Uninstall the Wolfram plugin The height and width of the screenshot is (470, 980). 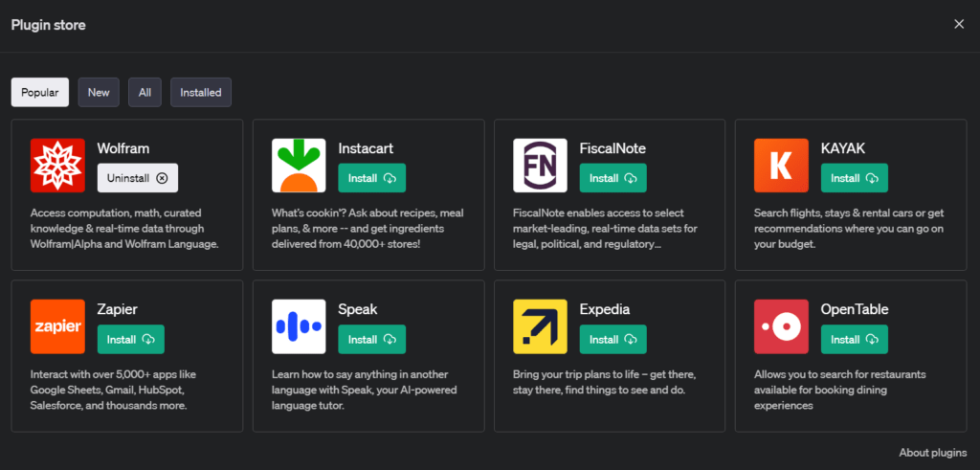138,178
